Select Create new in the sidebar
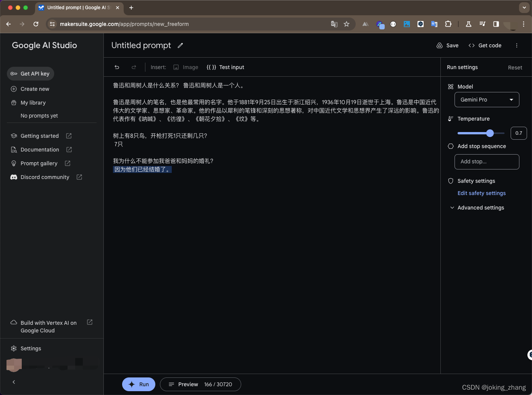This screenshot has width=532, height=395. (30, 89)
